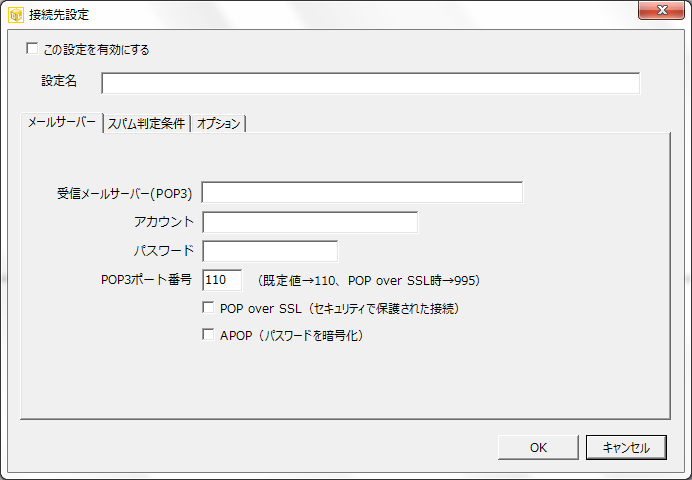
Task: Open the スパム判定条件 tab
Action: coord(146,124)
